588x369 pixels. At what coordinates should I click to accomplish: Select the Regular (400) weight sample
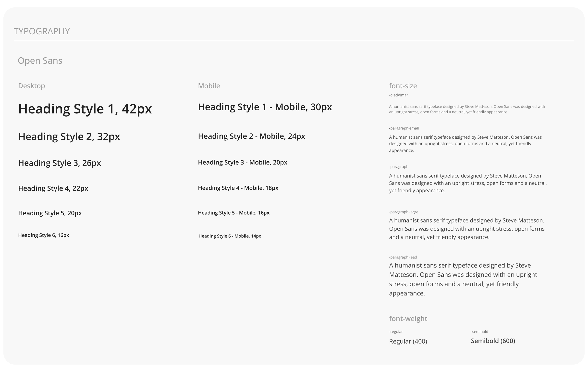click(408, 341)
